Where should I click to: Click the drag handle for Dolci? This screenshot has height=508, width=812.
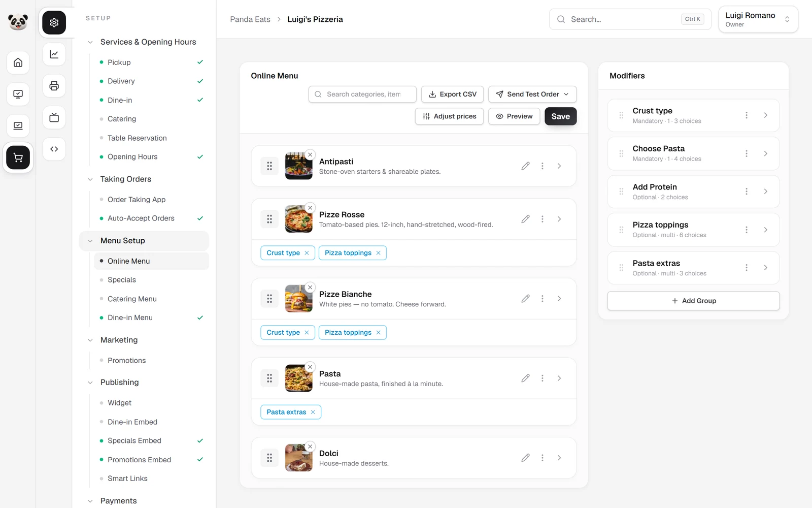[269, 458]
